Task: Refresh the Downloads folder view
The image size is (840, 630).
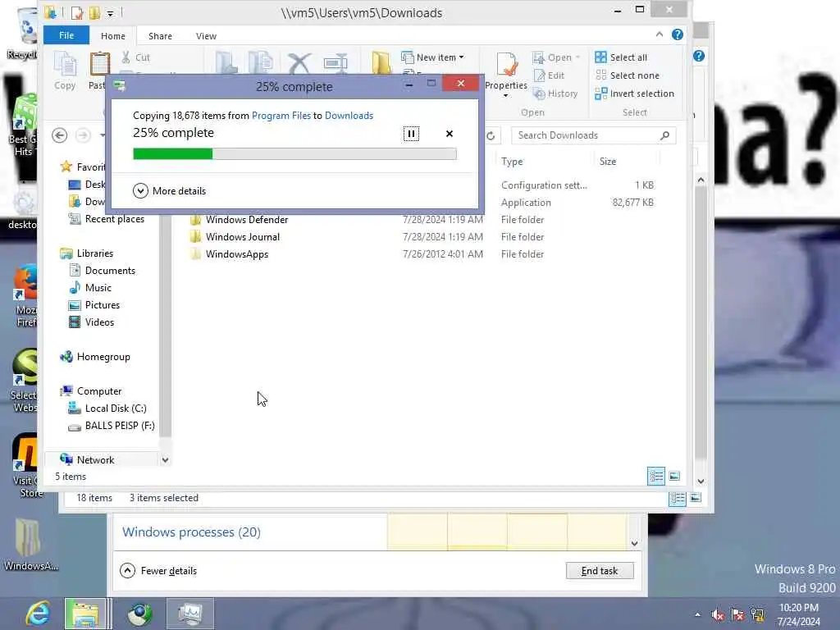Action: 491,135
